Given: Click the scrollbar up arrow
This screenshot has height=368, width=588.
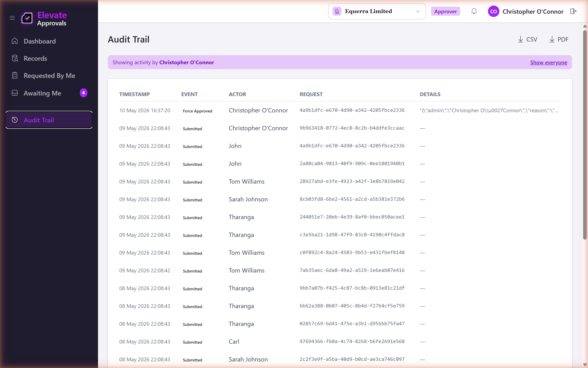Looking at the screenshot, I should [x=585, y=26].
